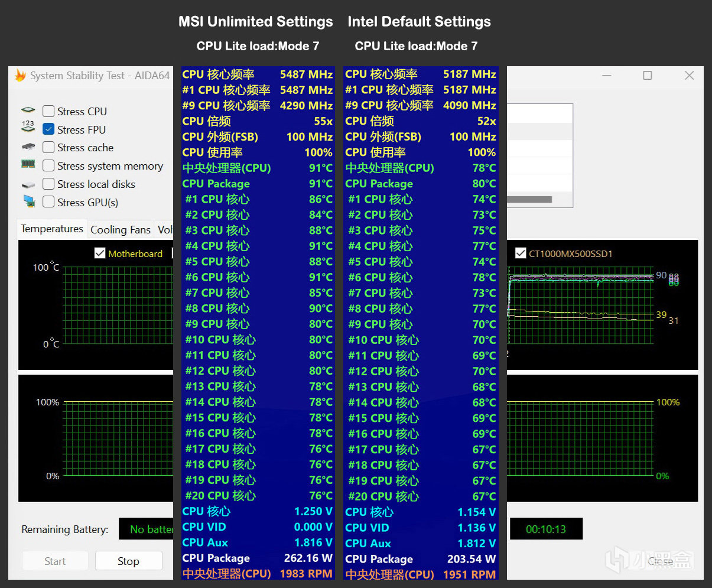Click the 0.000 V CPU VID value

click(313, 527)
